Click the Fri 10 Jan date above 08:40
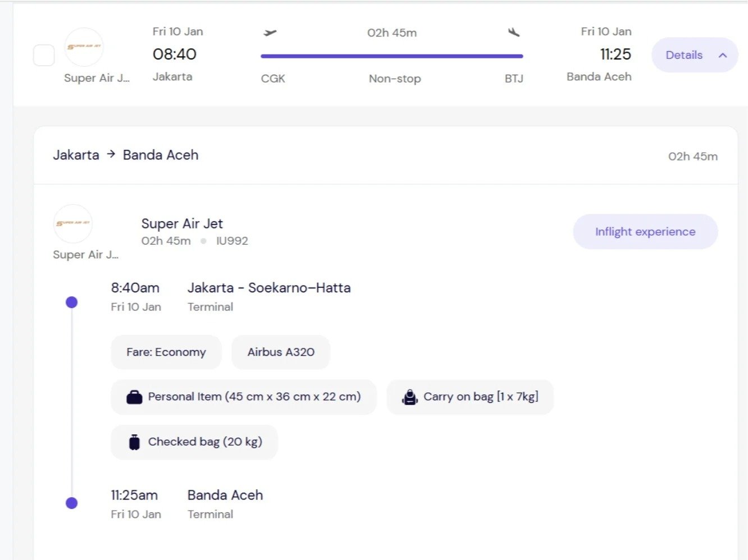The height and width of the screenshot is (560, 748). pyautogui.click(x=178, y=32)
